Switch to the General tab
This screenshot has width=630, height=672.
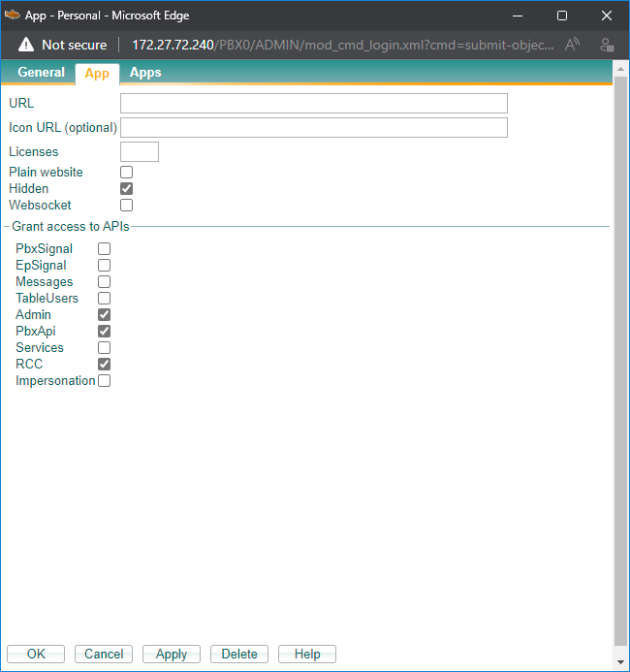(x=41, y=73)
